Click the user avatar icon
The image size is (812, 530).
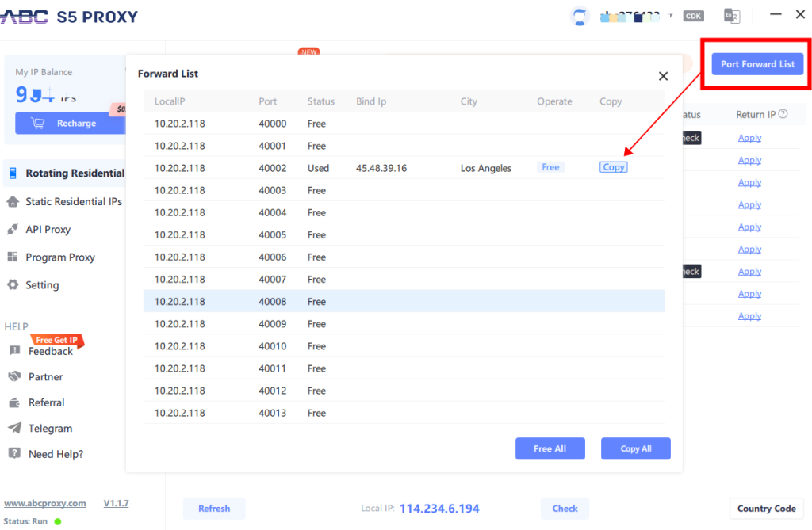(580, 17)
